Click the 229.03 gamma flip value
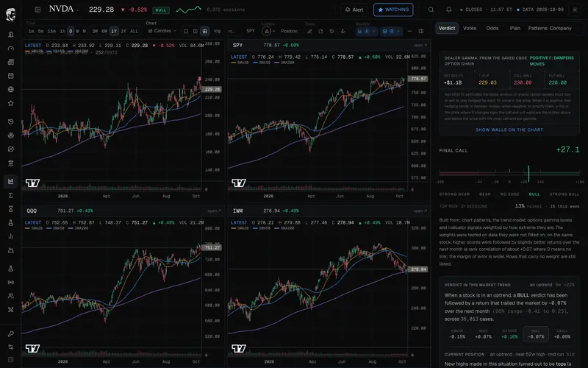Screen dimensions: 588x368 click(487, 82)
